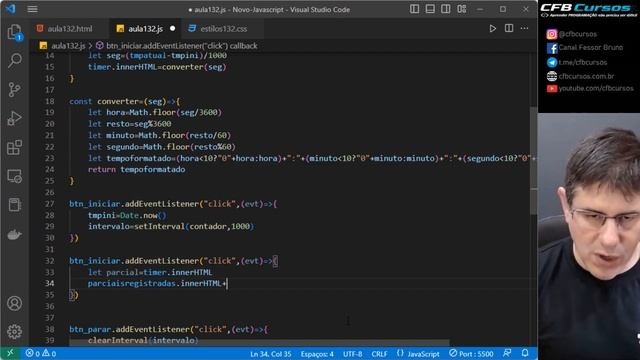The image size is (640, 360).
Task: Click the horizontal scrollbar of the editor
Action: (x=259, y=343)
